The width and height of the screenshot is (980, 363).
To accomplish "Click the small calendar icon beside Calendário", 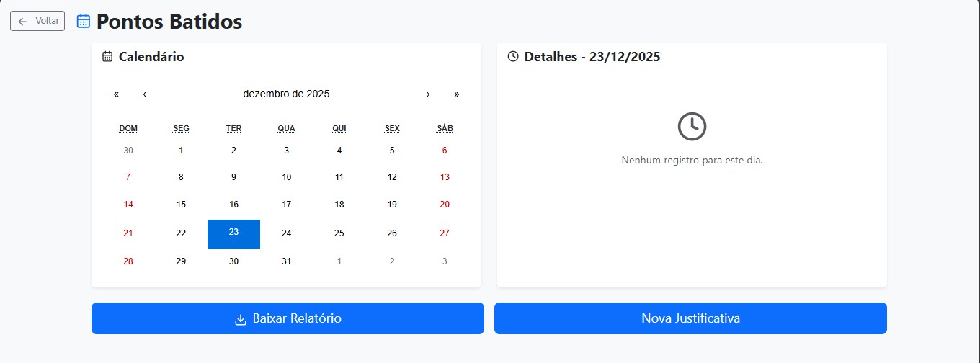I will 107,57.
